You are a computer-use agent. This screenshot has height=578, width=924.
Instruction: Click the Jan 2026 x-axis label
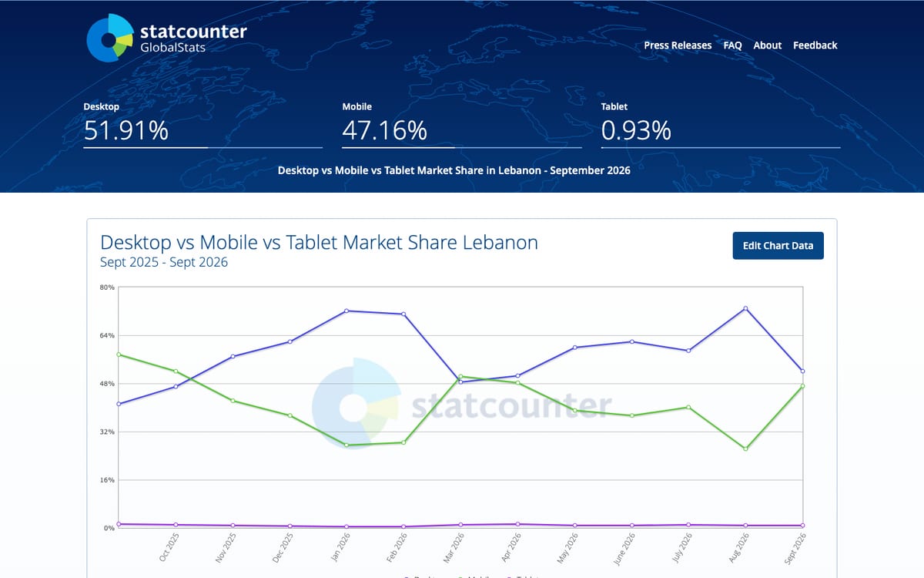340,547
